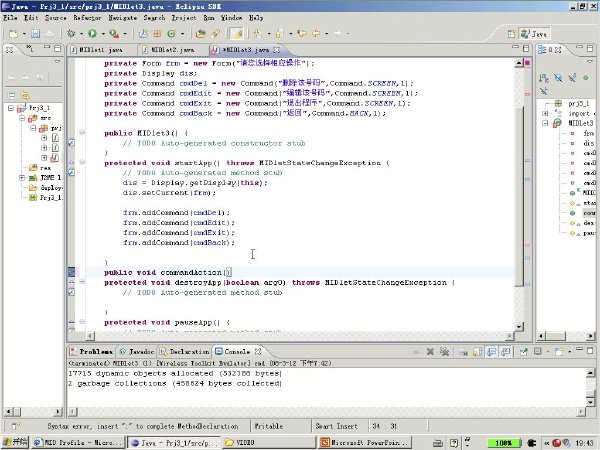Click Previous Annotation toolbar icon
This screenshot has height=450, width=600.
coord(279,34)
